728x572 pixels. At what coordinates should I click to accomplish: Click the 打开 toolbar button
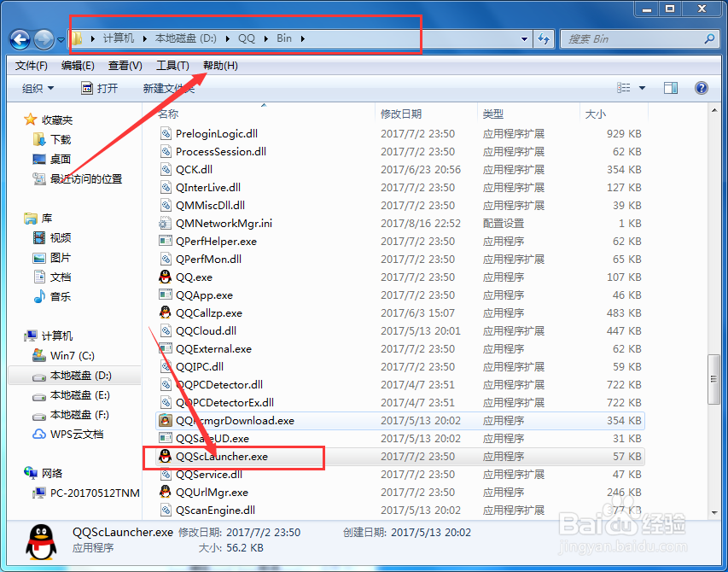tap(100, 88)
